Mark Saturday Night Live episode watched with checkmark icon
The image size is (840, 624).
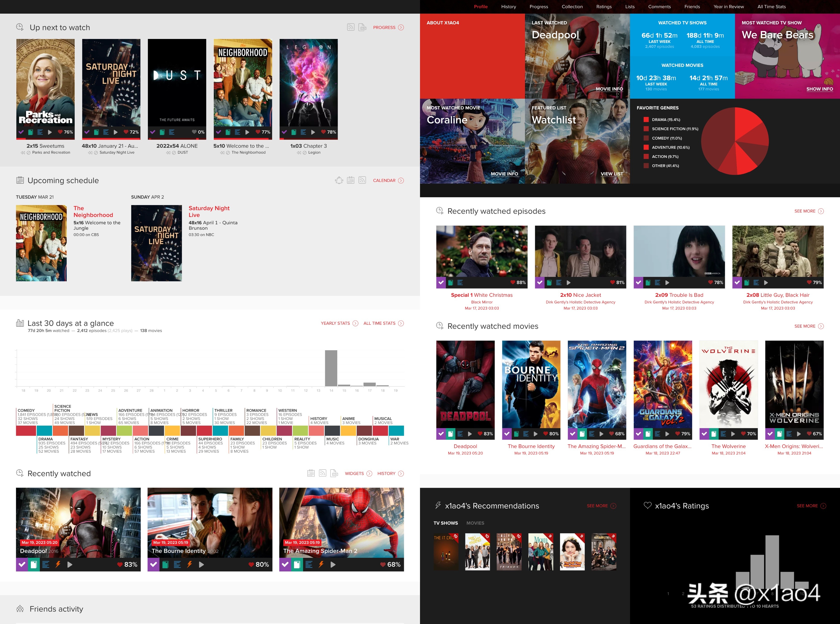coord(87,132)
